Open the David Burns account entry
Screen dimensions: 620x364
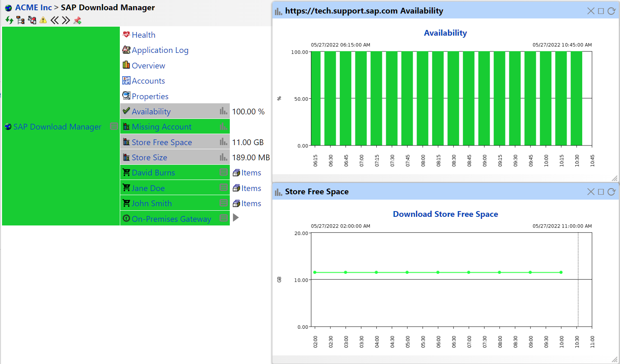coord(153,173)
